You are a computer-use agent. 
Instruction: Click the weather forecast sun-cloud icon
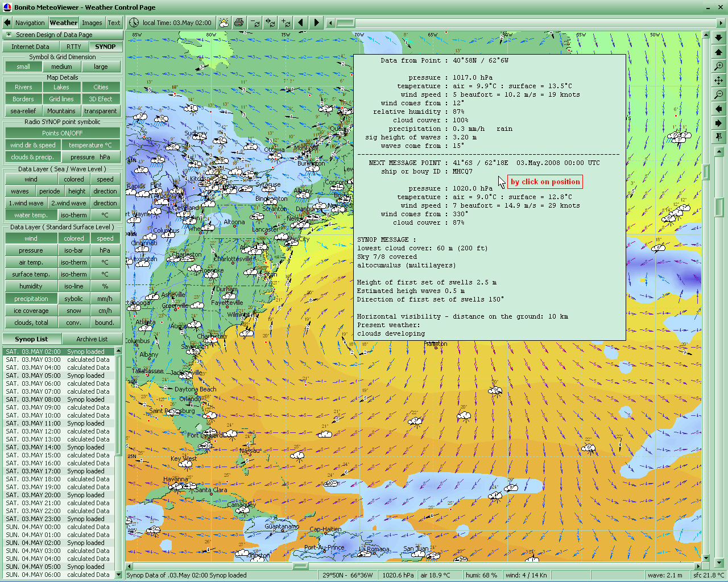coord(224,23)
